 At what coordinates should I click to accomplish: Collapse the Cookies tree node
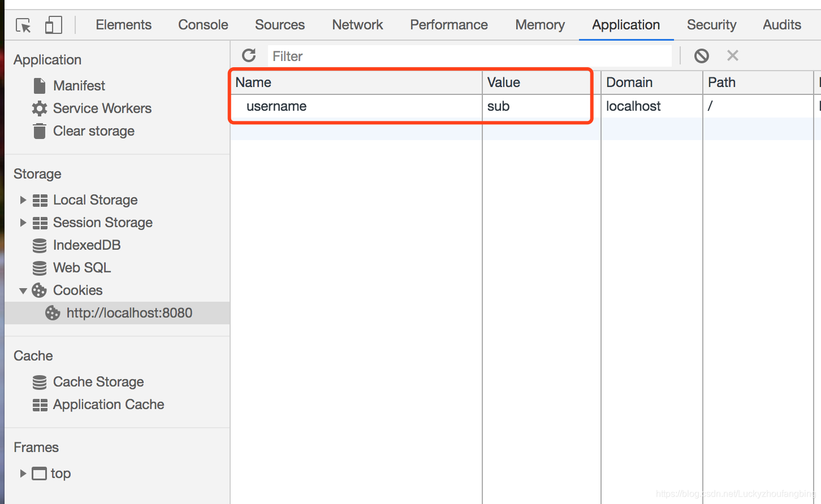23,291
